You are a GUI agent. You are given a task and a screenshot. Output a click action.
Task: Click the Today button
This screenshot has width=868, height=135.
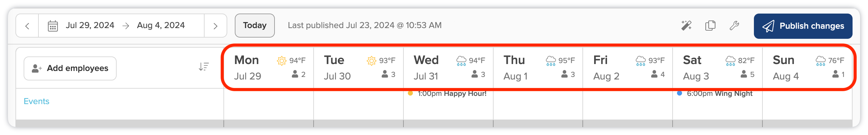pos(255,26)
